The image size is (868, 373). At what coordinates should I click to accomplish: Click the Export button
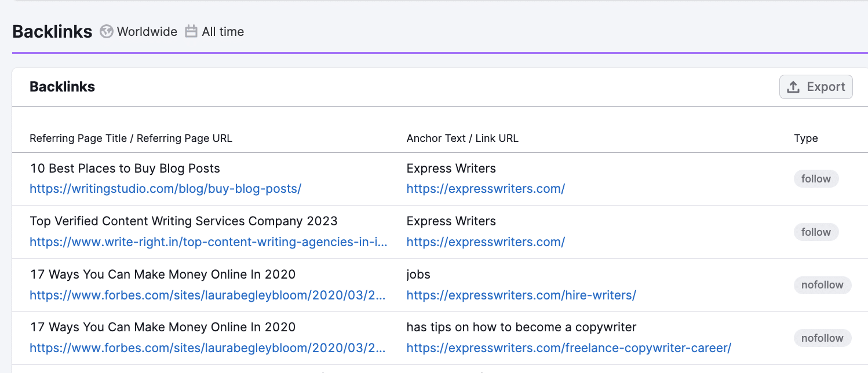pyautogui.click(x=816, y=86)
